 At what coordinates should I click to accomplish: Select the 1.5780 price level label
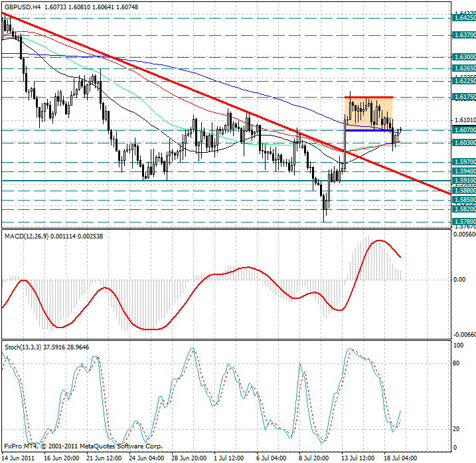[464, 222]
